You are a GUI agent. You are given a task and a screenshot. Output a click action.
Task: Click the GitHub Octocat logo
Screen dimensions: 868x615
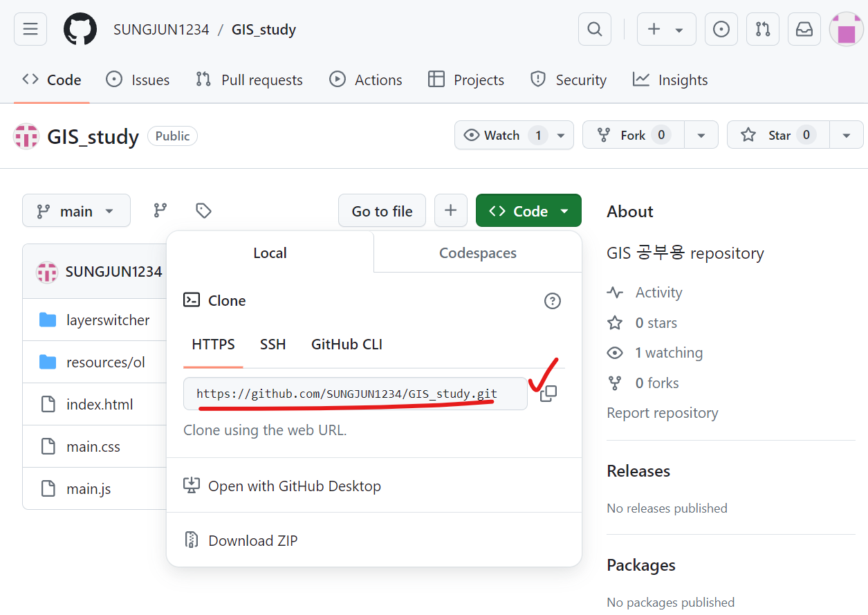[x=80, y=30]
